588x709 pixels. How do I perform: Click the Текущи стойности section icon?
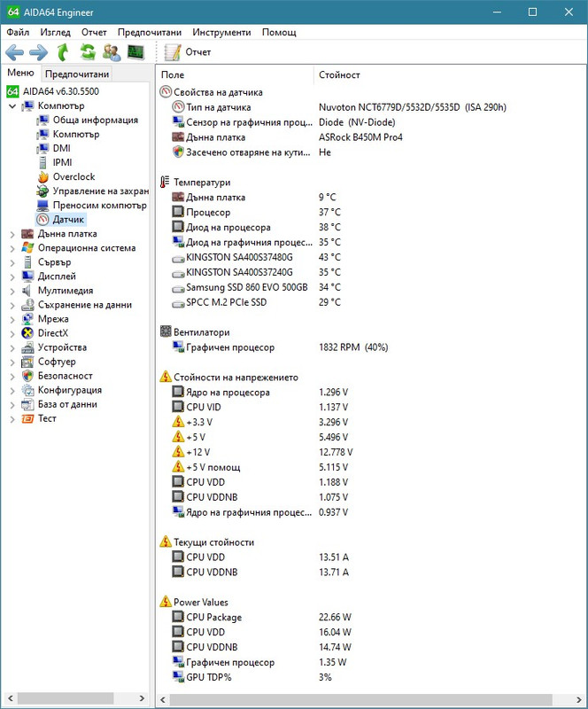tap(166, 541)
